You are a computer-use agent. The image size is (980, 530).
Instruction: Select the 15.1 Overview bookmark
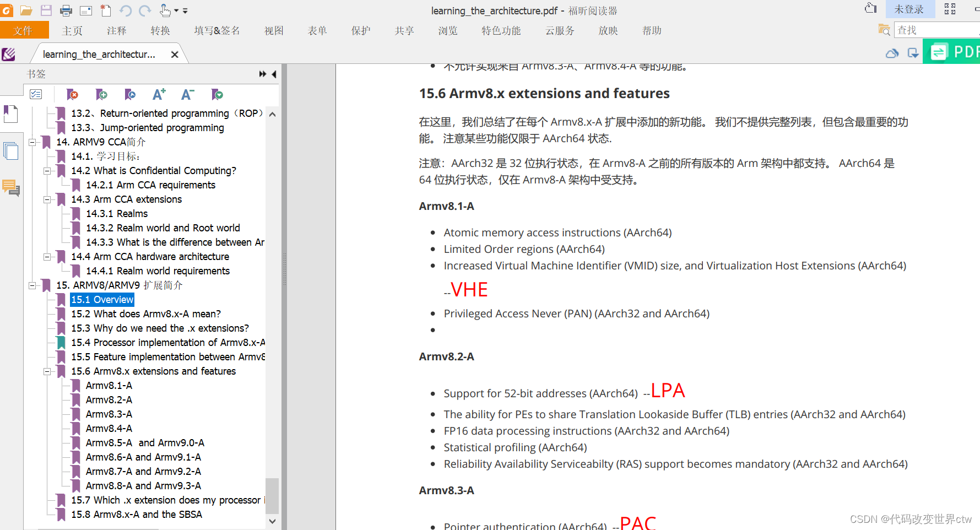click(102, 300)
